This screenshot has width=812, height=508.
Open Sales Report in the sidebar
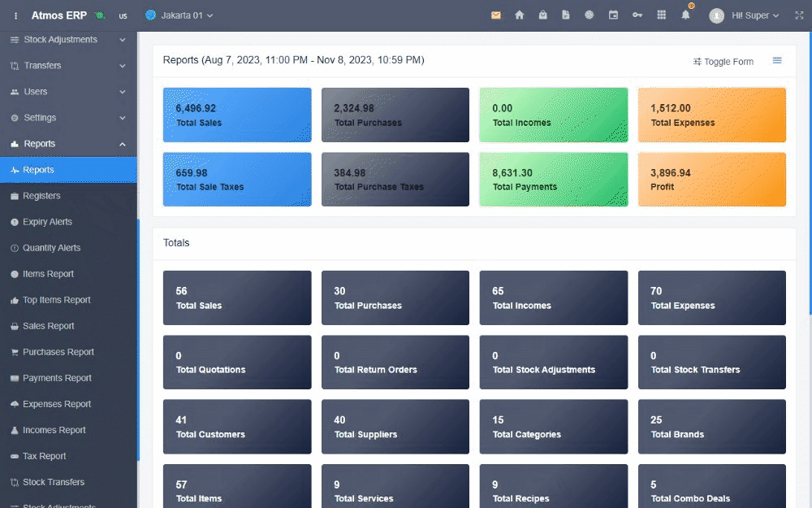[x=68, y=326]
